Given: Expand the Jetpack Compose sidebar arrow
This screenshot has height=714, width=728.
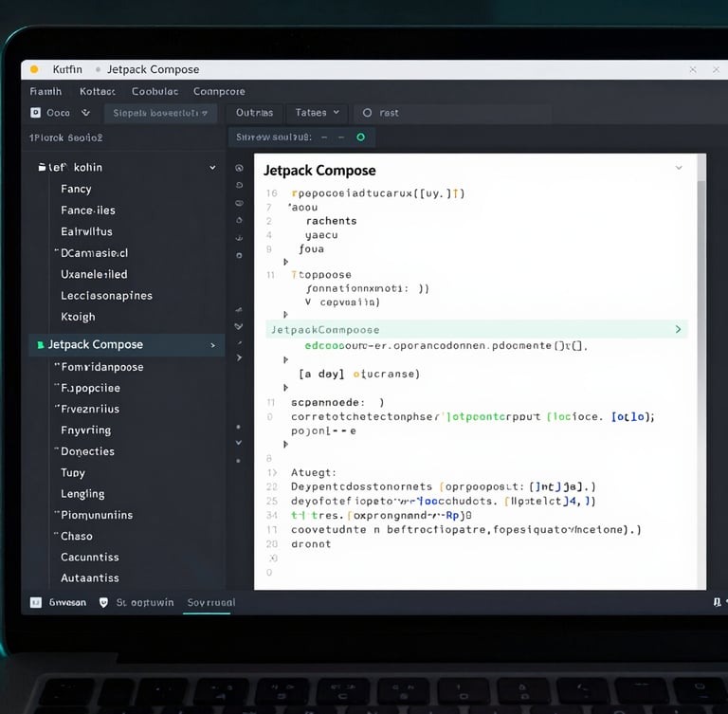Looking at the screenshot, I should 213,345.
